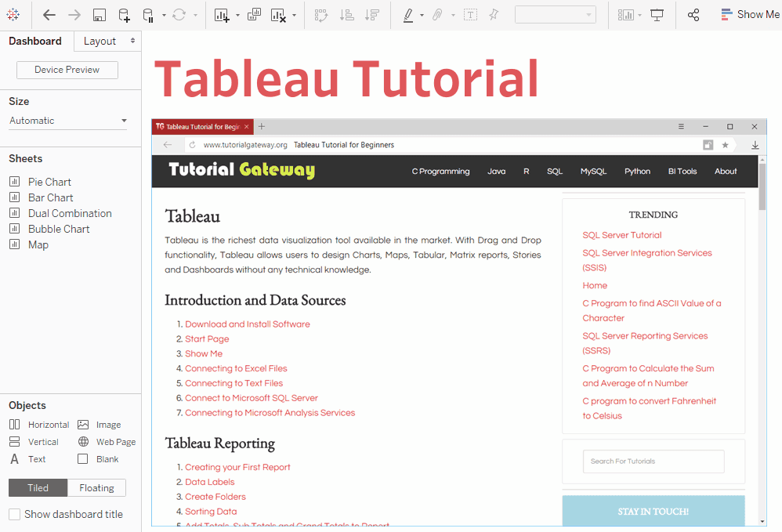The height and width of the screenshot is (532, 782).
Task: Click the Blank object
Action: pos(98,458)
